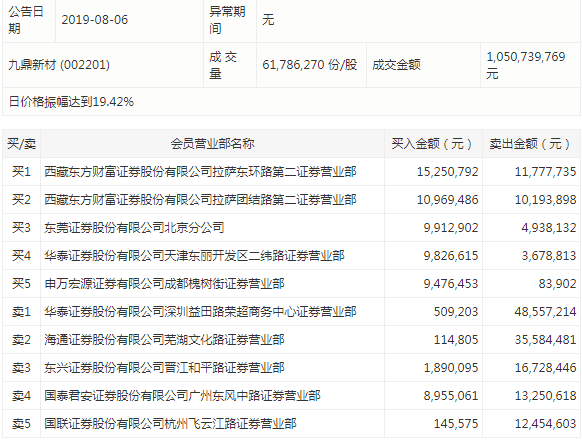Click the 卖5 rank cell
The image size is (582, 445).
(22, 423)
